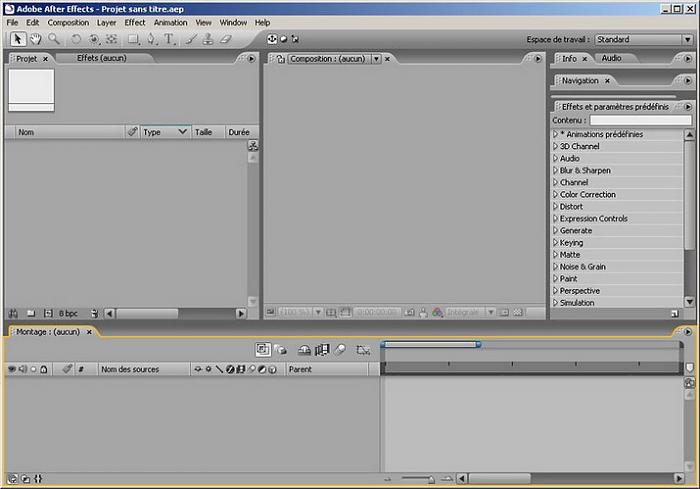
Task: Switch to the Effets (aucun) tab
Action: pyautogui.click(x=102, y=58)
